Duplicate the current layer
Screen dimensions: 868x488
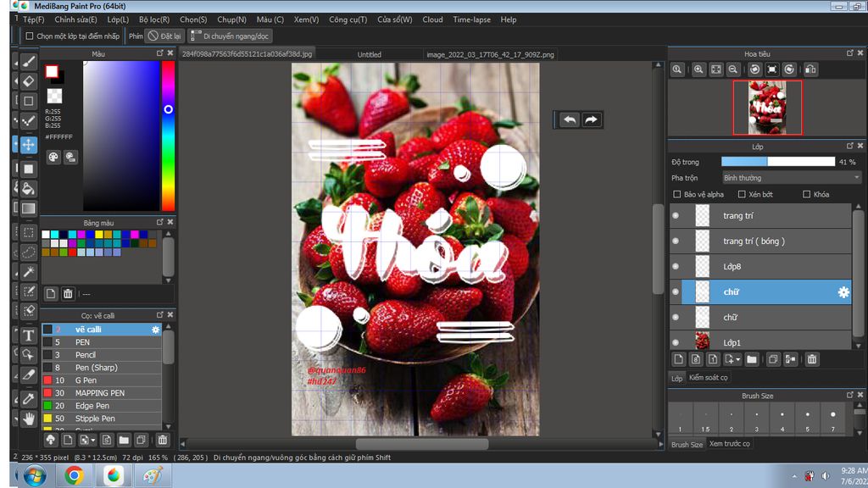tap(773, 359)
